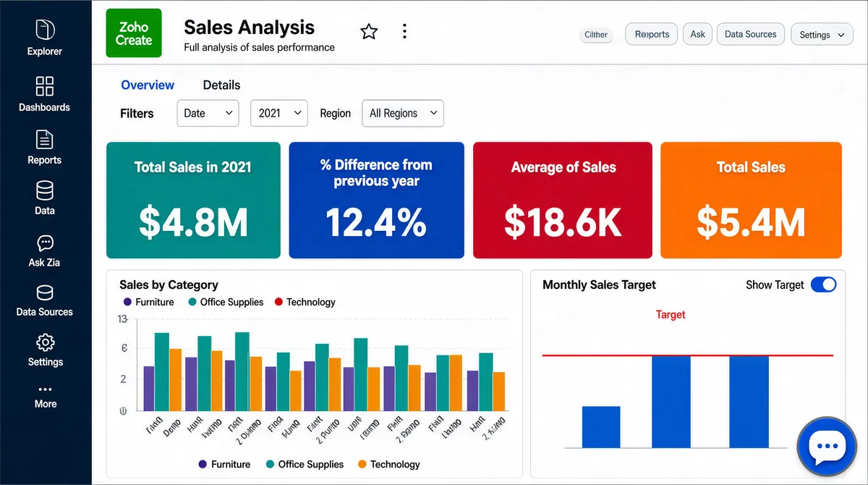
Task: Open the Date filter dropdown
Action: (x=208, y=113)
